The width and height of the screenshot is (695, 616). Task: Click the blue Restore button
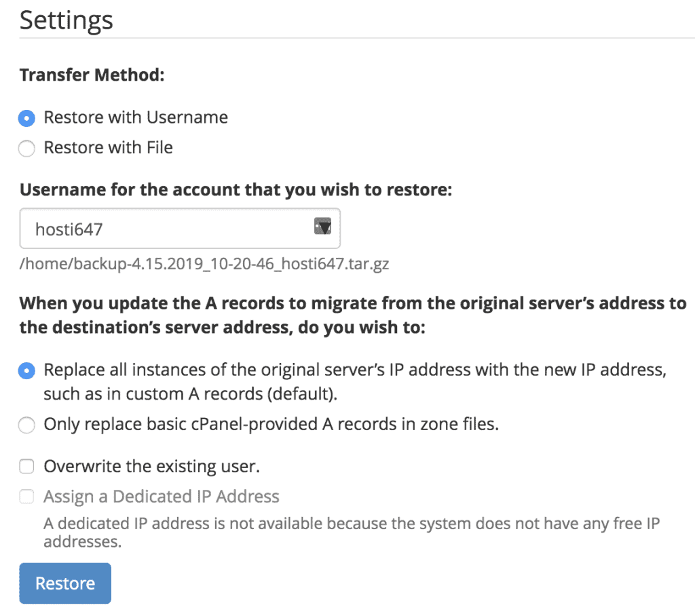[64, 583]
